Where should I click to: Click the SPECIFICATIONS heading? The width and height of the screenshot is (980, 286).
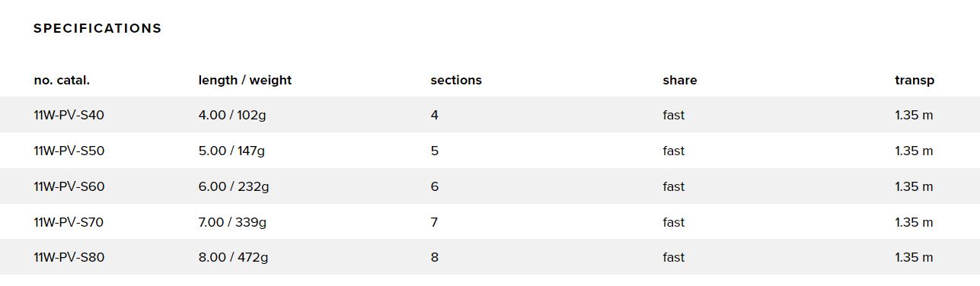97,28
